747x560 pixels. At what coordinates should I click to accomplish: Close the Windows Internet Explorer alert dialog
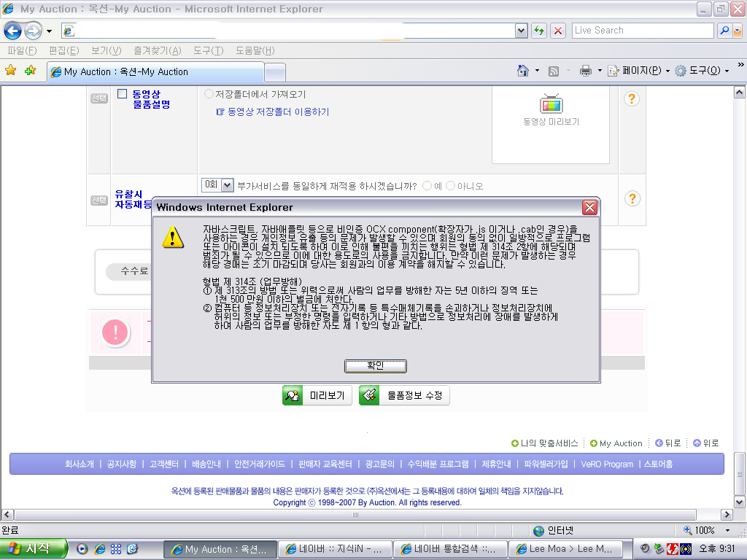pos(589,207)
